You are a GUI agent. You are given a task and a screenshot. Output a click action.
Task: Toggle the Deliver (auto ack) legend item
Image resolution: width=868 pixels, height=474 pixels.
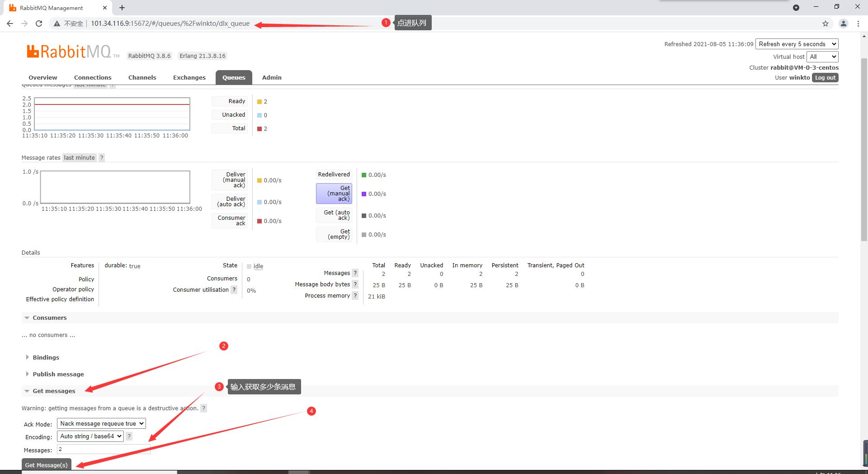tap(230, 202)
